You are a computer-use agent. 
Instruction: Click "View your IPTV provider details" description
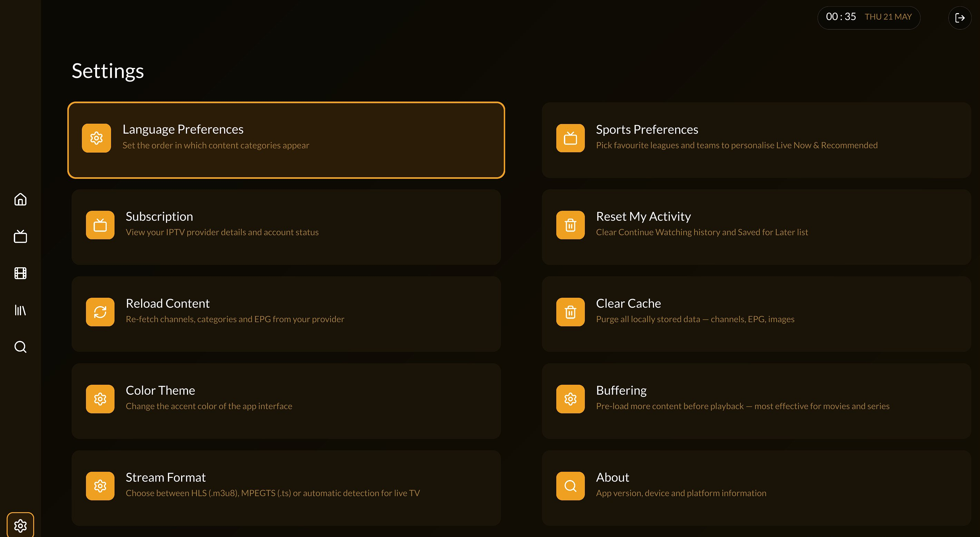point(222,232)
